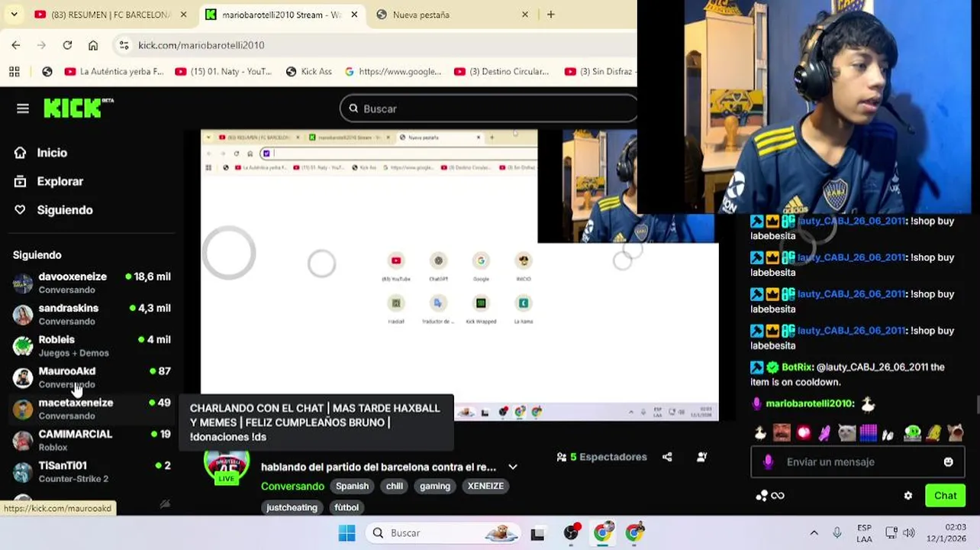Pick the green headphones character emote
This screenshot has height=550, width=980.
[912, 433]
